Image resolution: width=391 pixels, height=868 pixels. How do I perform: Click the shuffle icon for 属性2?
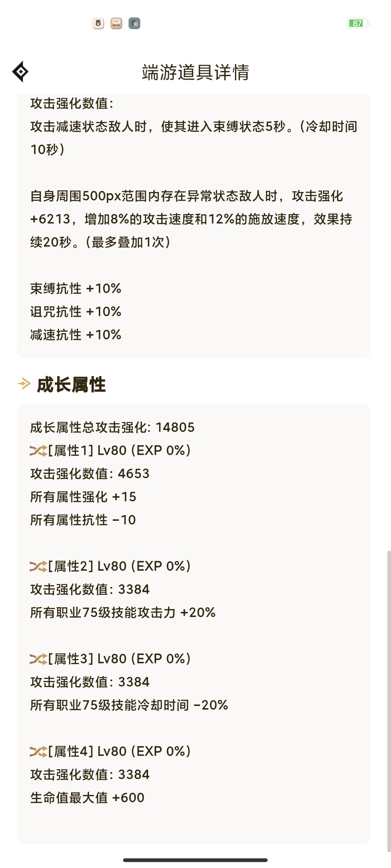coord(38,566)
